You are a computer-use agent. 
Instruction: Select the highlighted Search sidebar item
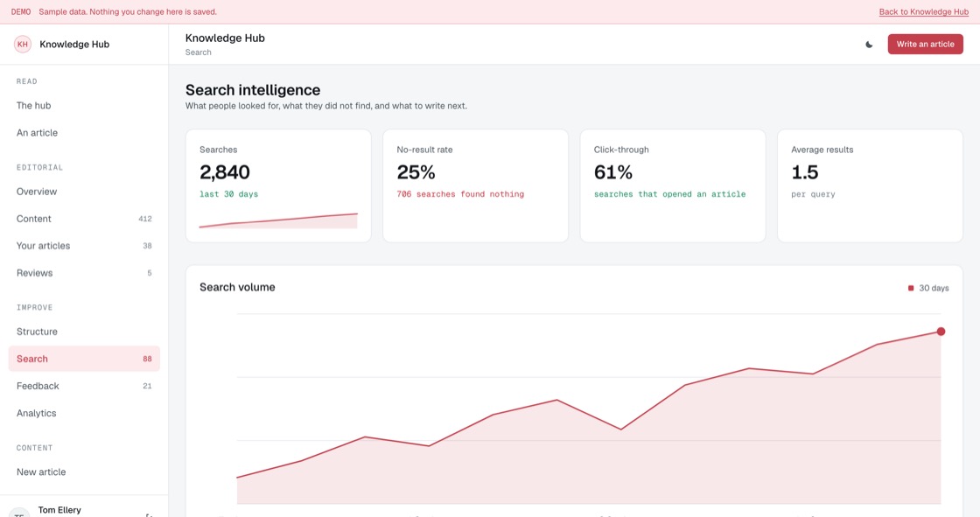tap(84, 359)
